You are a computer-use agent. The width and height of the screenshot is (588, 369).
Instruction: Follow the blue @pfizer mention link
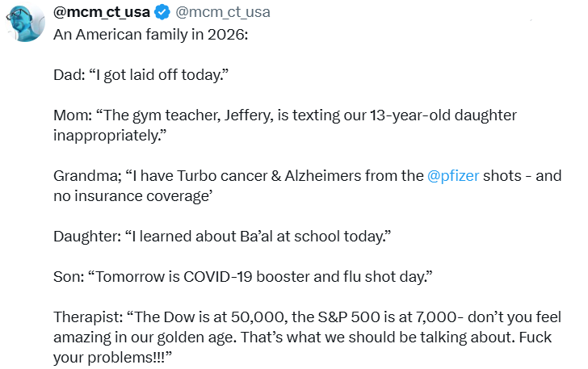[x=453, y=176]
